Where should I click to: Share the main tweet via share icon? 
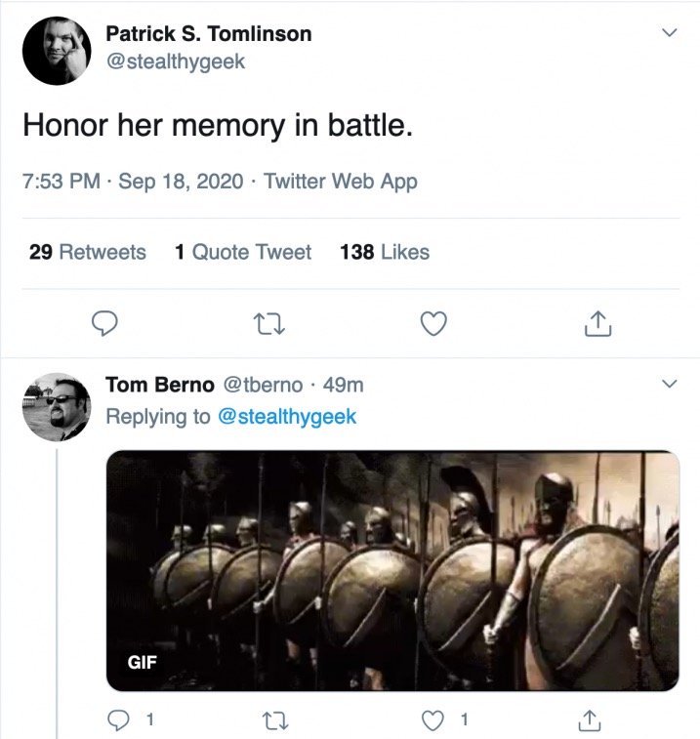(597, 323)
